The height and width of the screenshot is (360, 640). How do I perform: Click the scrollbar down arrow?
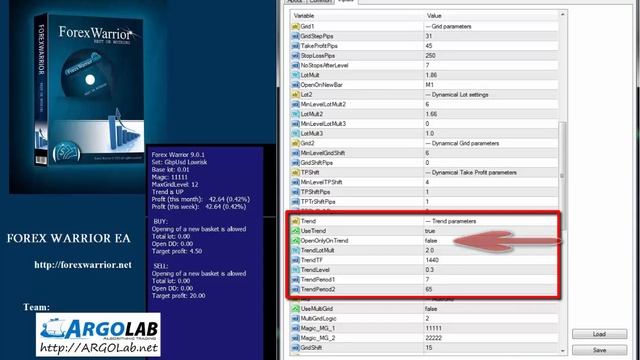tap(562, 351)
